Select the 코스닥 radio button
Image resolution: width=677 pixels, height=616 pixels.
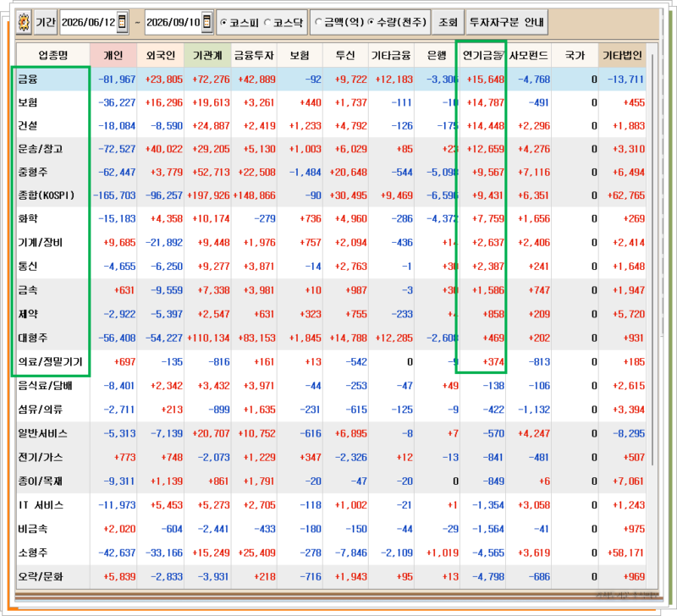tap(267, 23)
